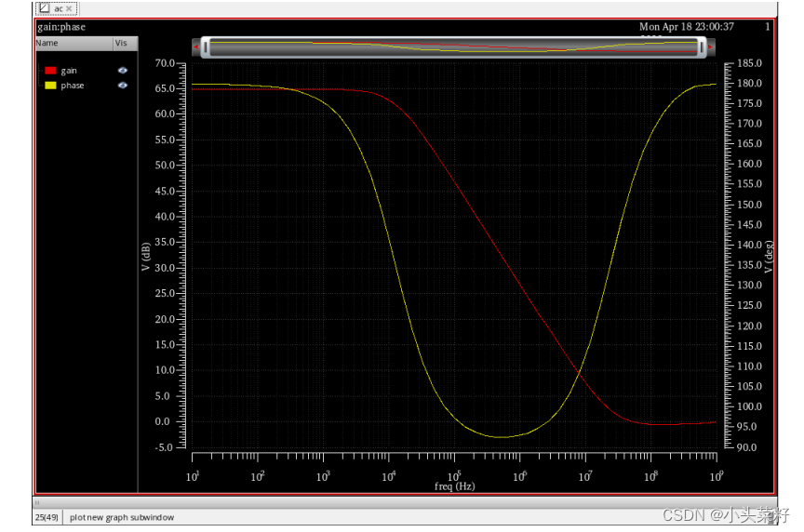Click the left red arrow of zoom bar
The height and width of the screenshot is (532, 804).
pyautogui.click(x=195, y=47)
